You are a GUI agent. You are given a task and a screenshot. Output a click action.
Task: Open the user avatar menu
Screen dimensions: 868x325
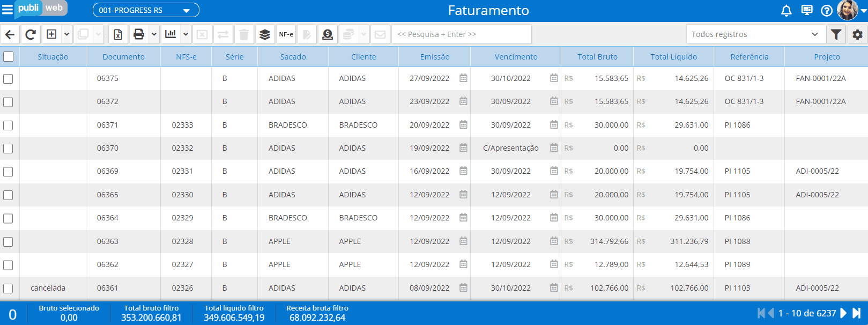tap(848, 10)
